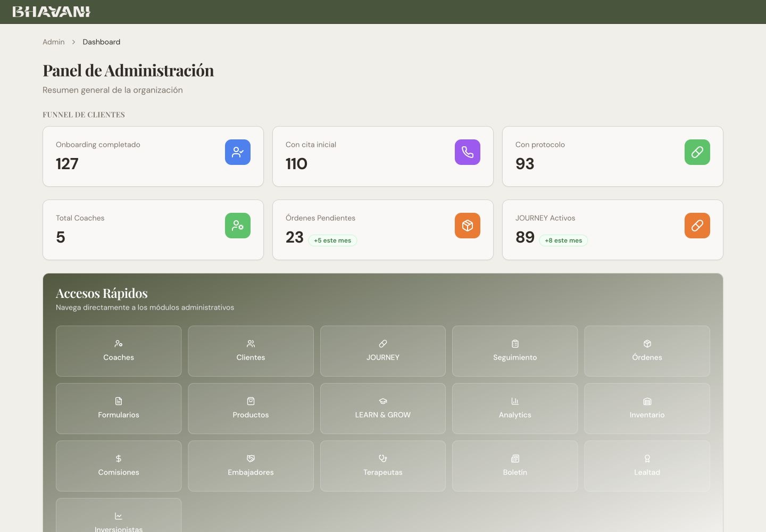Image resolution: width=766 pixels, height=532 pixels.
Task: Select the Dashboard breadcrumb item
Action: point(101,42)
